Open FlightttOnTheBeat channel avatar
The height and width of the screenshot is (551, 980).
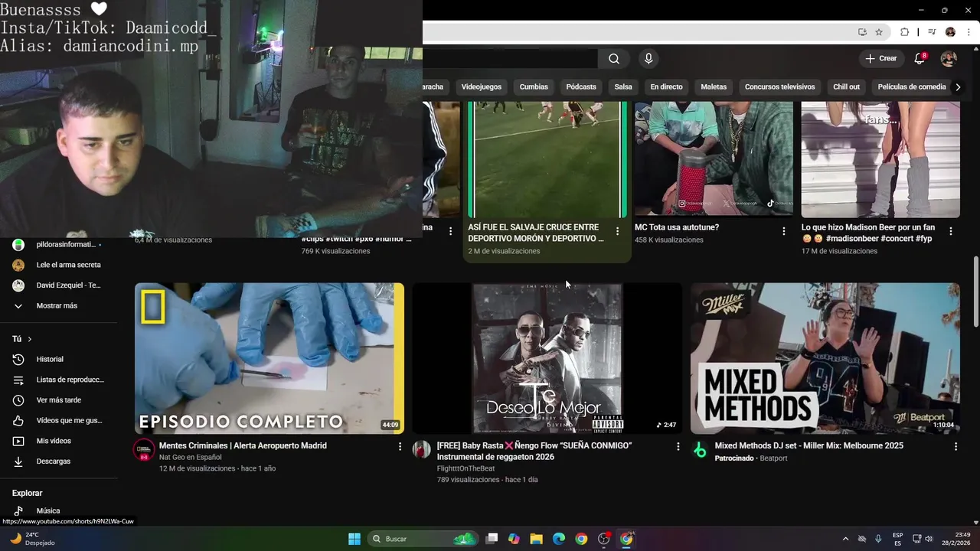tap(422, 450)
